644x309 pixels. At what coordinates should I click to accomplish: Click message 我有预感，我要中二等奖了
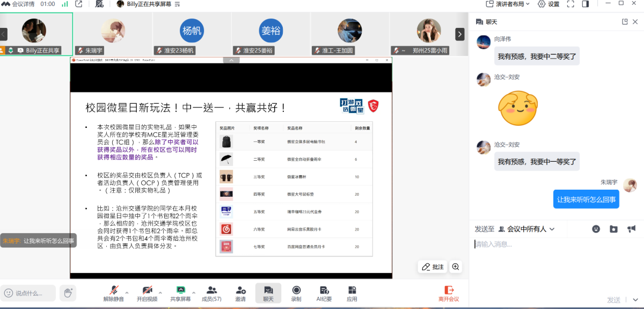coord(537,56)
